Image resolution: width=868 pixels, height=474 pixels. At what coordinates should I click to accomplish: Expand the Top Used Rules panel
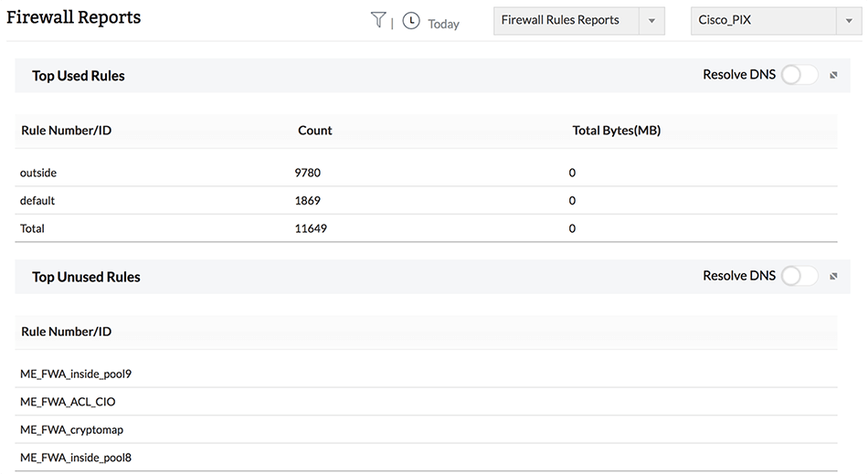tap(833, 76)
